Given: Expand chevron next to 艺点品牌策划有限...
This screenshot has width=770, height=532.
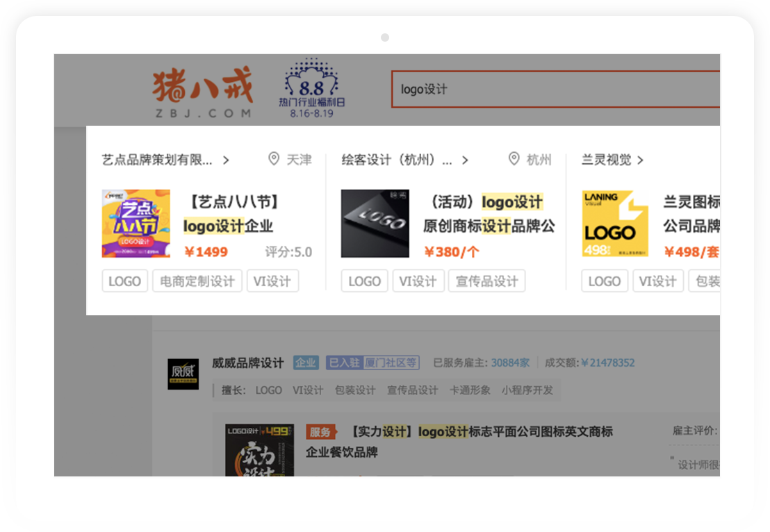Looking at the screenshot, I should coord(226,160).
